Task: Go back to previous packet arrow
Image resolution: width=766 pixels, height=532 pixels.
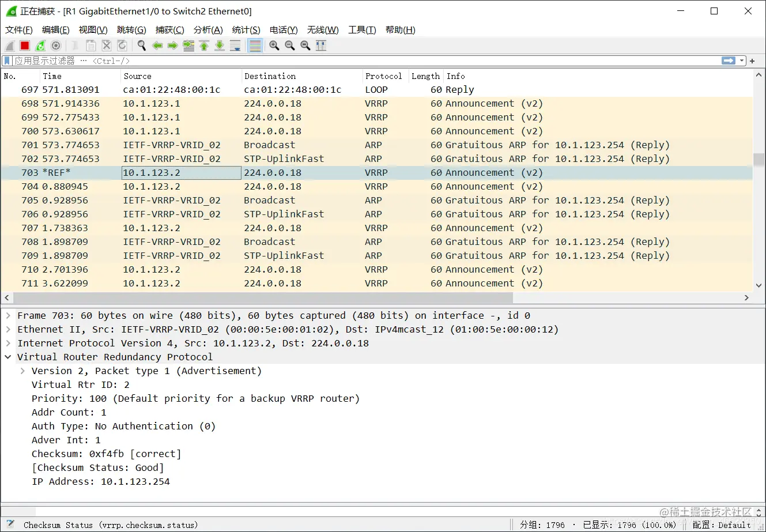Action: (x=157, y=46)
